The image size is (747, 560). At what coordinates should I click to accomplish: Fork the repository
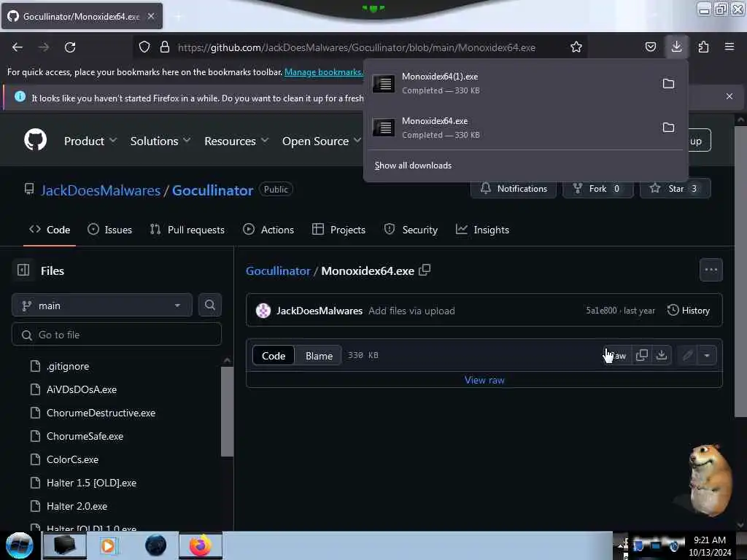pyautogui.click(x=598, y=189)
